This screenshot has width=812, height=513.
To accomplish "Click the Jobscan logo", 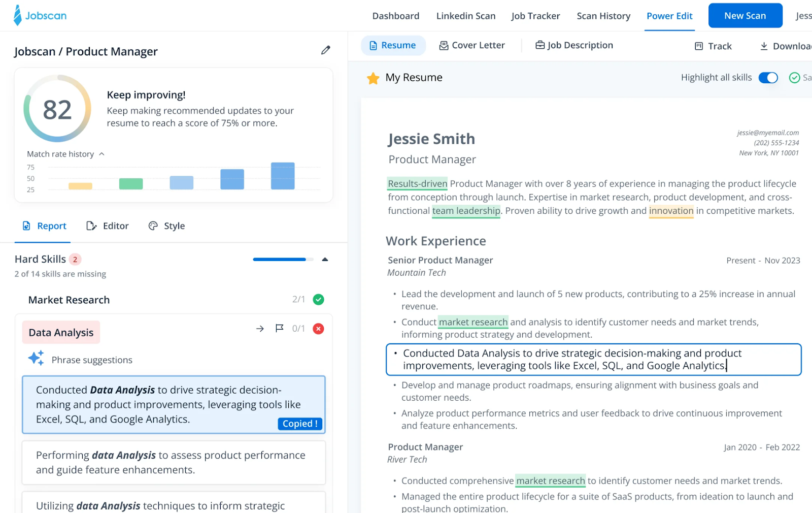I will (x=40, y=15).
